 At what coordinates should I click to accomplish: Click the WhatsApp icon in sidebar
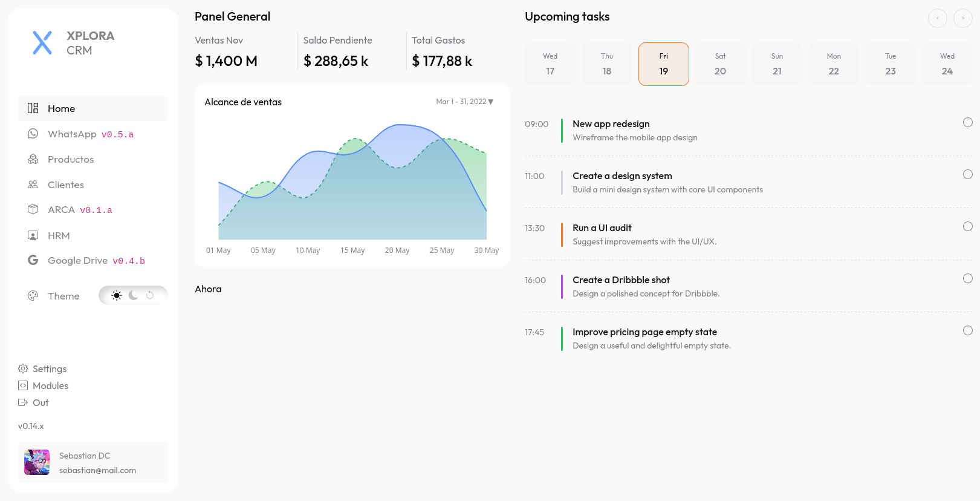coord(33,134)
